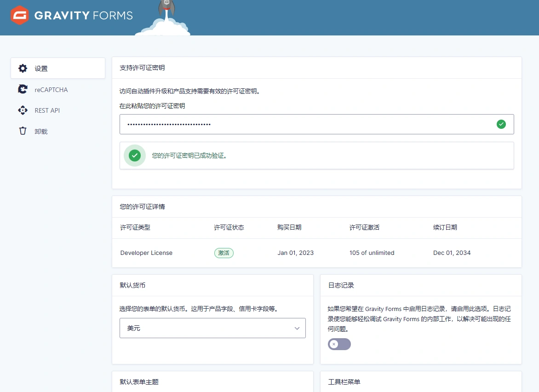The height and width of the screenshot is (392, 539).
Task: Click the green success icon beside 您的许可证密钥已成功验证
Action: coord(134,156)
